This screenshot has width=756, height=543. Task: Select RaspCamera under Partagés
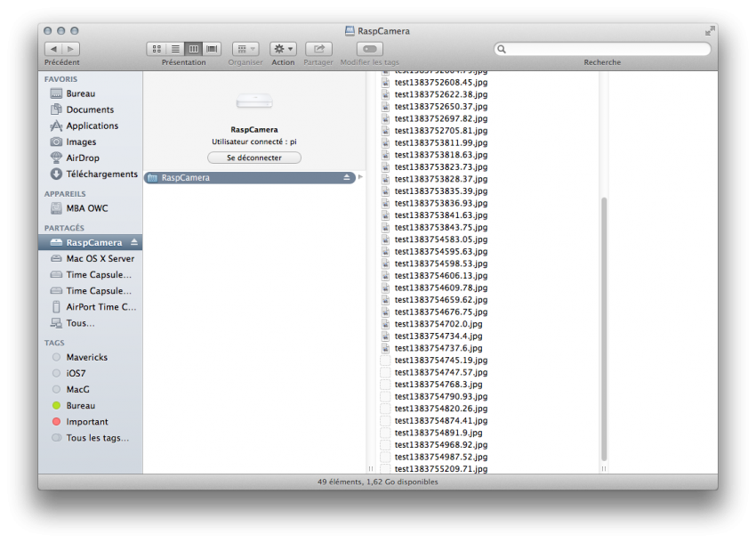(90, 242)
